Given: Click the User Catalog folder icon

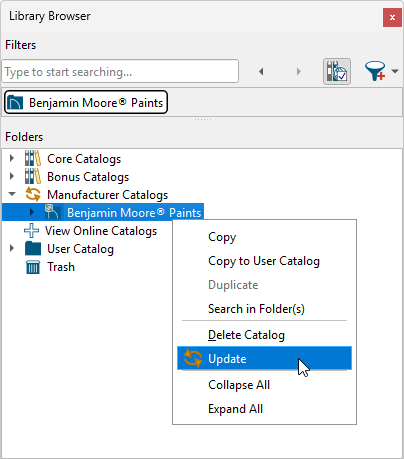Looking at the screenshot, I should point(33,248).
